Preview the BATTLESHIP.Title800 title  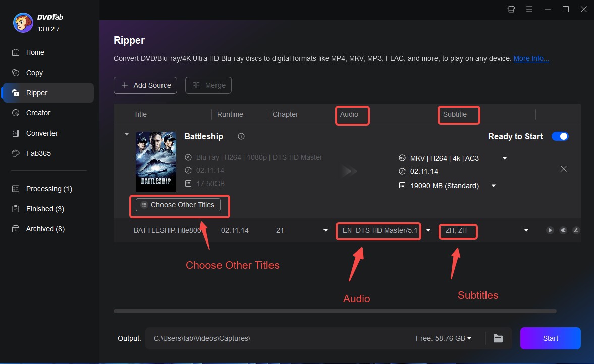tap(550, 230)
